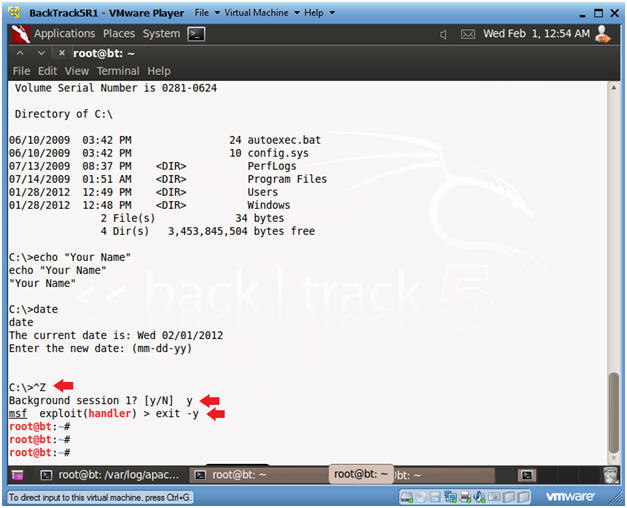Screen dimensions: 627x508
Task: Click the vmware logo in status bar
Action: tap(570, 496)
